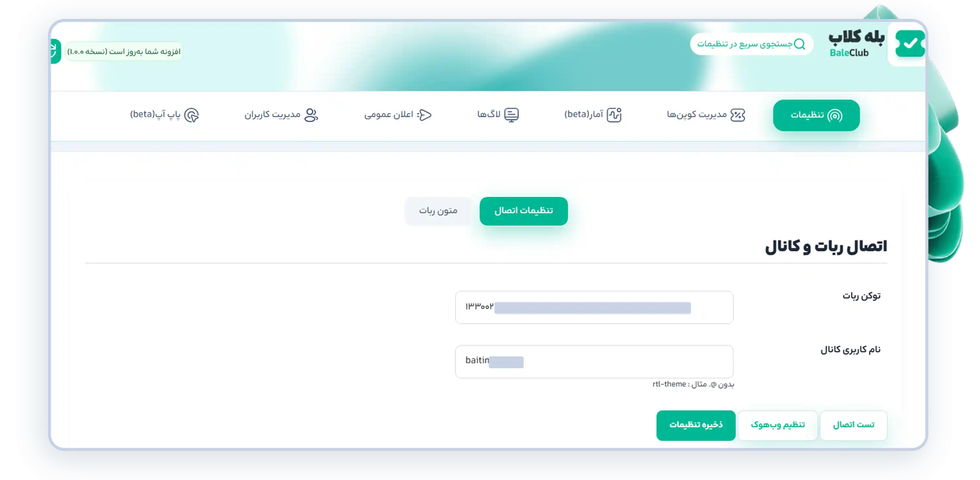Click the تنظیمات tab broadcast icon
The image size is (980, 480).
(835, 115)
